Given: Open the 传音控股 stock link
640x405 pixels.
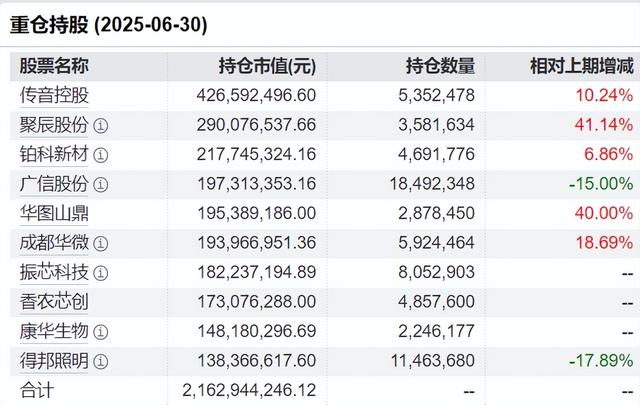Looking at the screenshot, I should pos(54,96).
